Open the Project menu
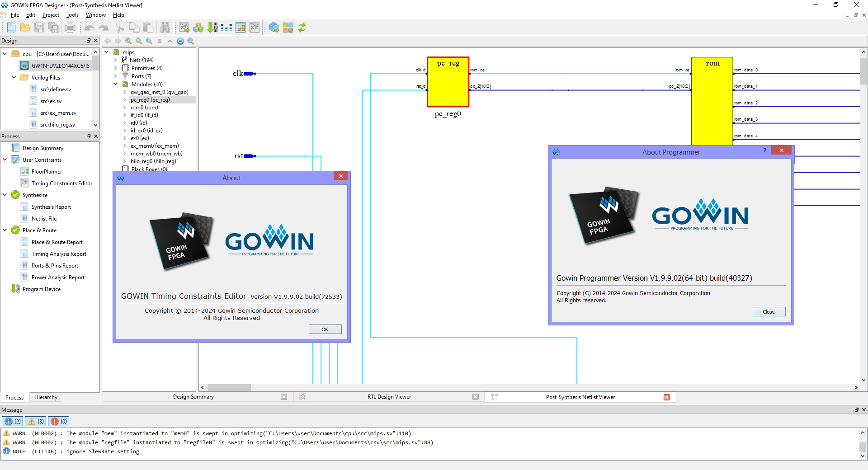The image size is (868, 470). 51,15
